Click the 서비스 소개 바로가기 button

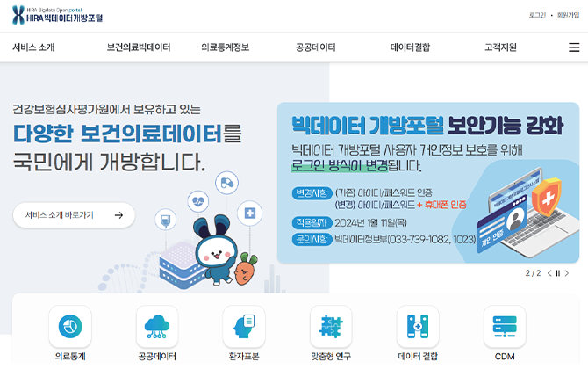click(x=74, y=215)
